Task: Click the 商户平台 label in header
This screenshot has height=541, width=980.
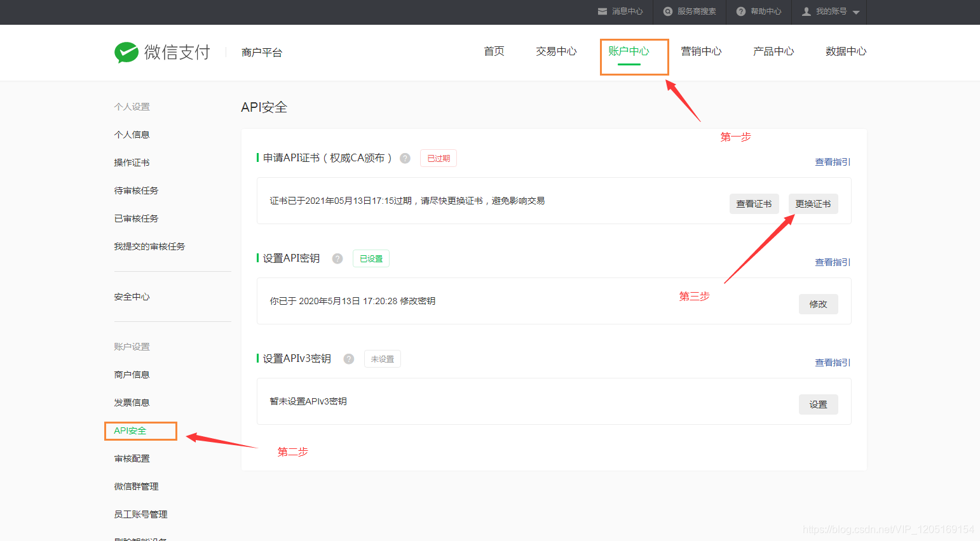Action: click(262, 53)
